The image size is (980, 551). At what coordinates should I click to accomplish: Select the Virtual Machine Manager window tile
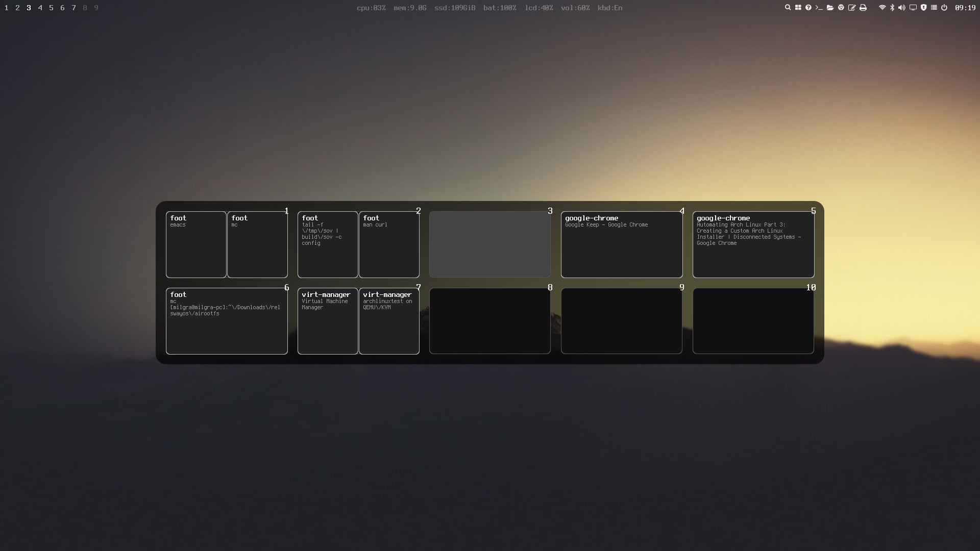(x=328, y=321)
